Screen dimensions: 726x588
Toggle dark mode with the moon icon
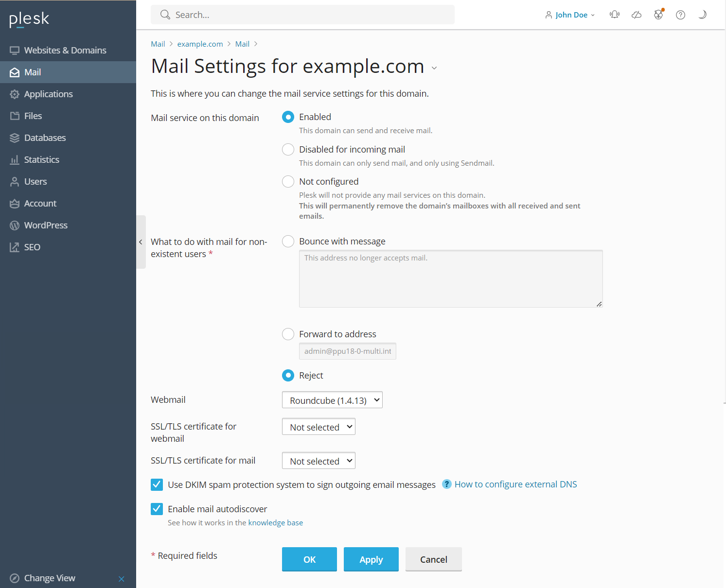coord(702,15)
